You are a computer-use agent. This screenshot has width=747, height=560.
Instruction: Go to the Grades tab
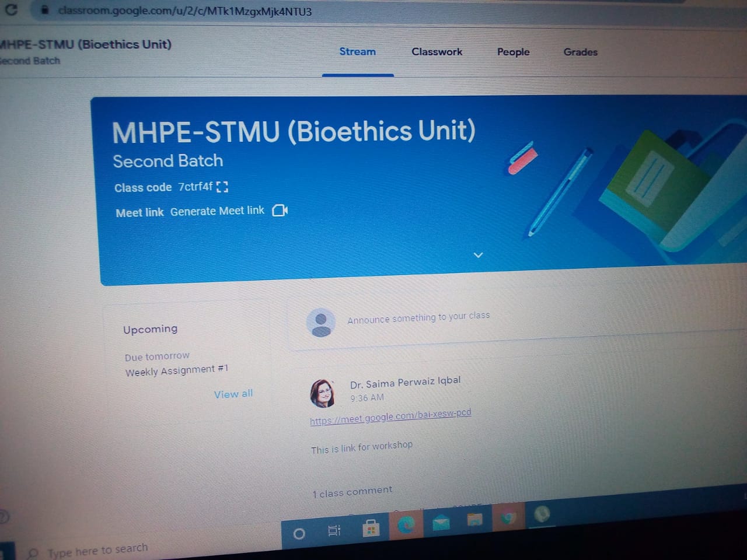(x=580, y=52)
